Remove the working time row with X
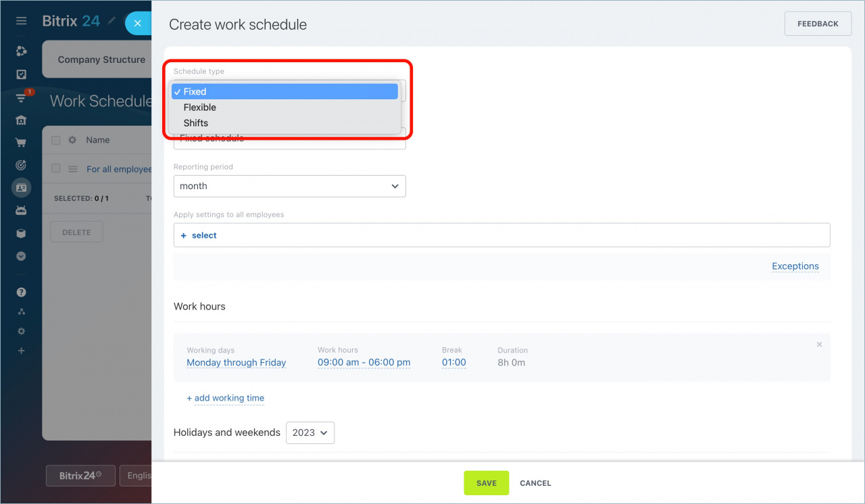 819,345
